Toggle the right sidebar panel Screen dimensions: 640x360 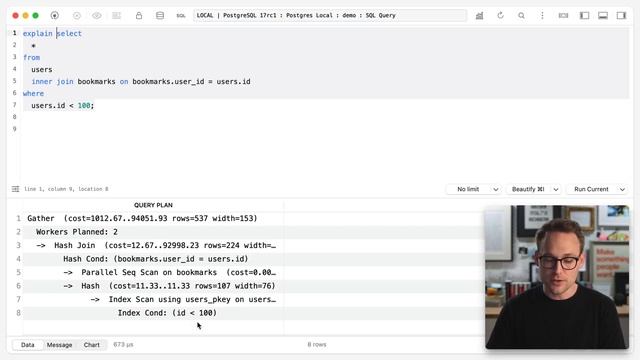click(621, 16)
